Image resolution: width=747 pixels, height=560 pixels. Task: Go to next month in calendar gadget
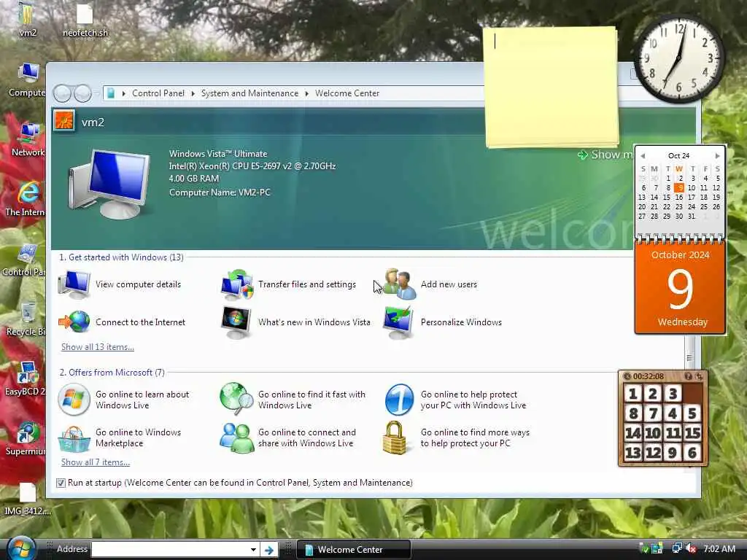718,156
